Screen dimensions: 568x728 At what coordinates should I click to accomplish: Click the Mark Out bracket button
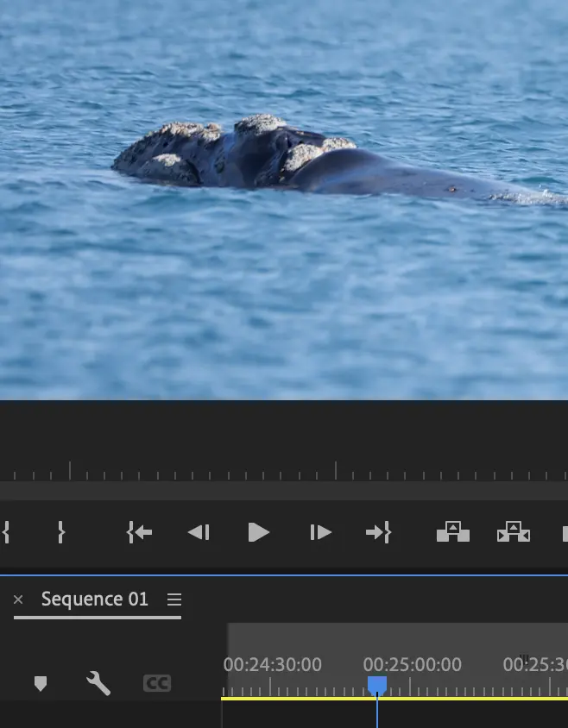(x=60, y=532)
